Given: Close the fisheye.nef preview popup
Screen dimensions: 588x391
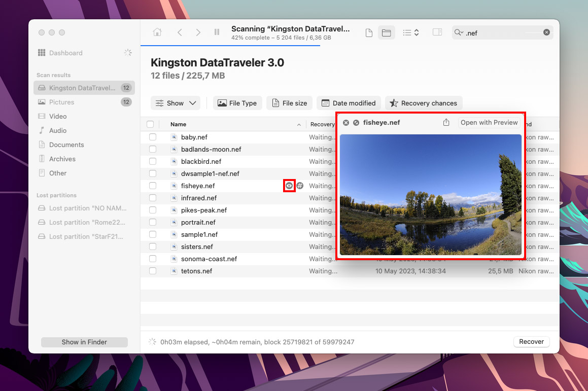Looking at the screenshot, I should [346, 123].
